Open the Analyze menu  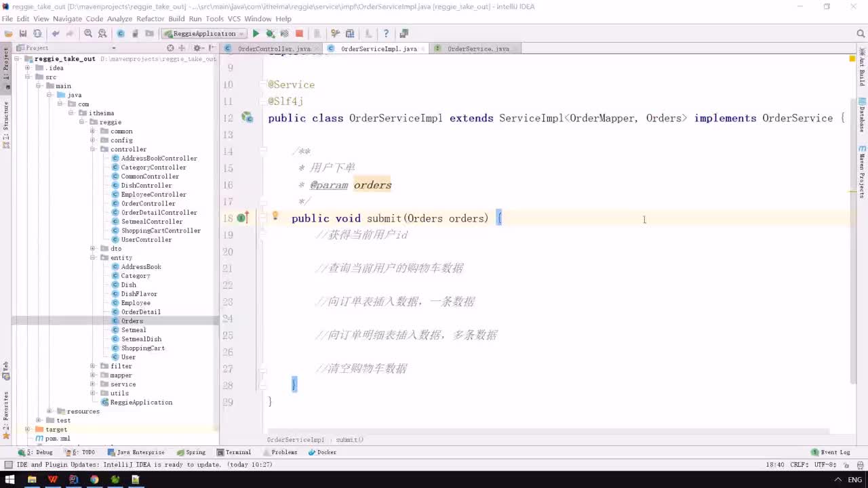coord(119,19)
